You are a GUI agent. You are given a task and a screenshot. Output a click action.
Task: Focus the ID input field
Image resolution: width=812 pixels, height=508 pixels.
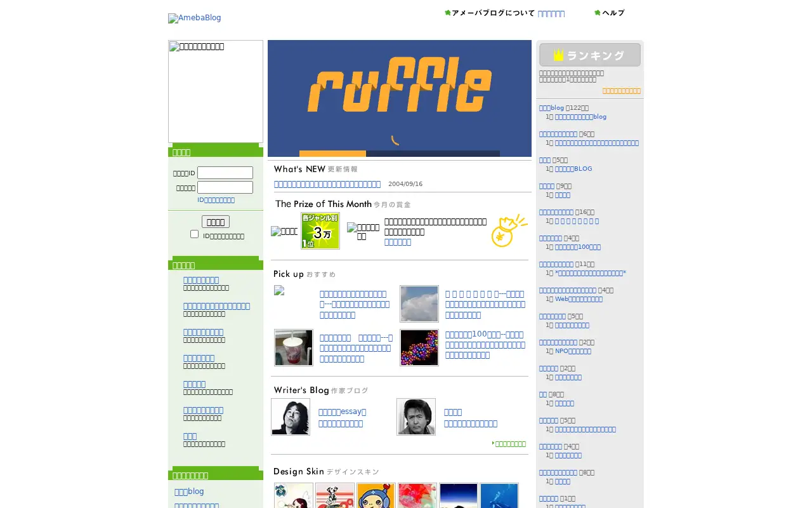(225, 173)
